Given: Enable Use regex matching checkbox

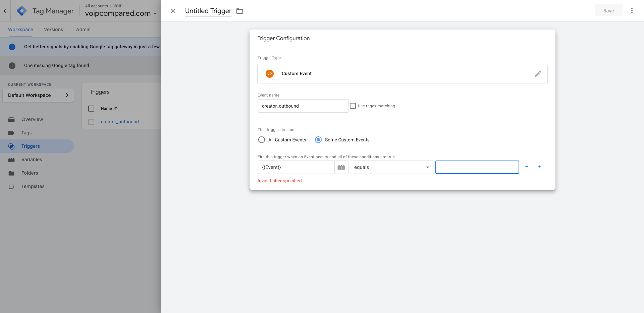Looking at the screenshot, I should (x=353, y=106).
